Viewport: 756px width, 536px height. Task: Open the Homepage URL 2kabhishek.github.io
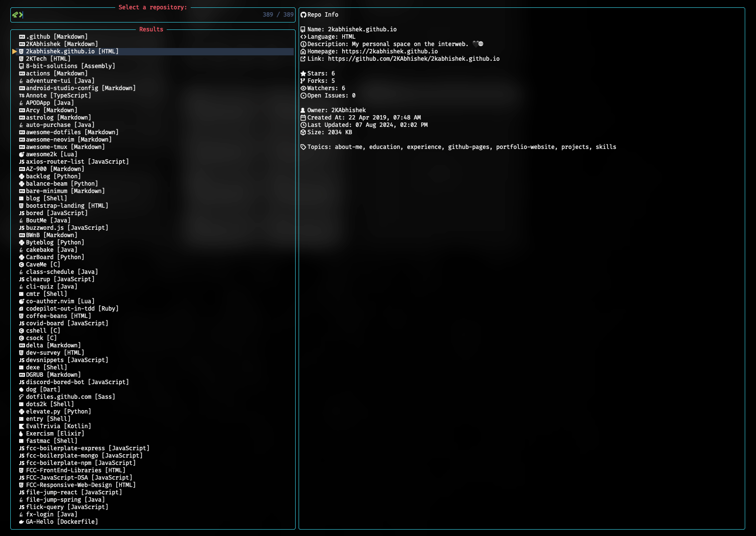390,51
